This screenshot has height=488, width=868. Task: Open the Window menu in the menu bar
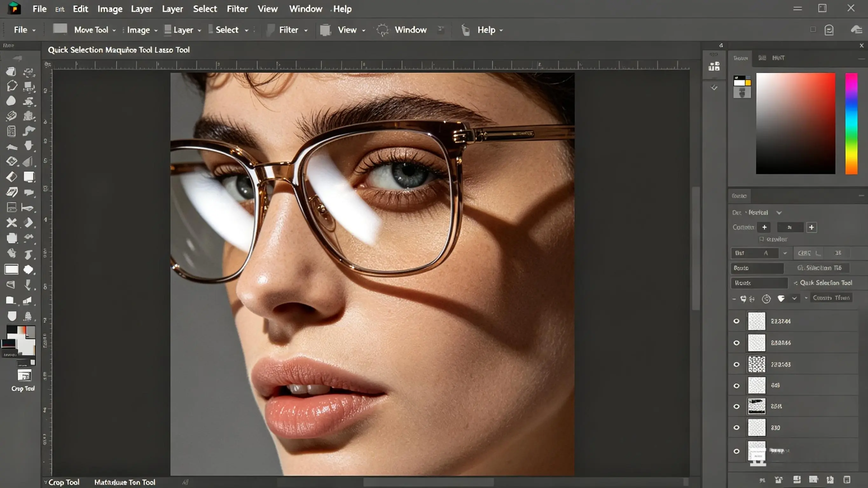coord(305,9)
